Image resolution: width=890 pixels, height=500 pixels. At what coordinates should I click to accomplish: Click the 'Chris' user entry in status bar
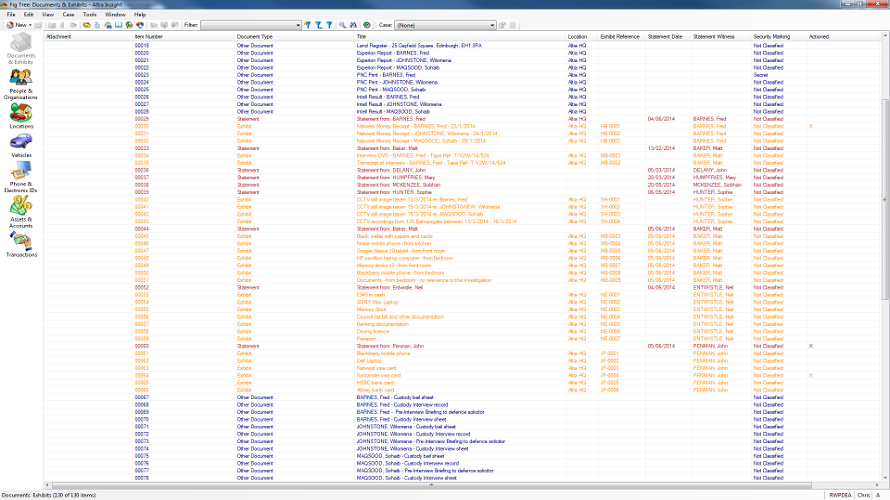863,495
